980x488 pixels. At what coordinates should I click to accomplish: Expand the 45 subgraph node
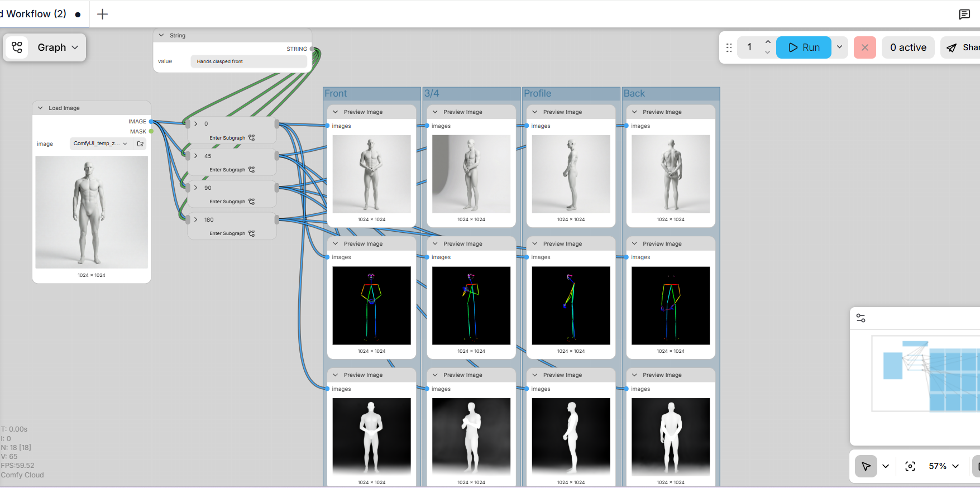tap(196, 156)
